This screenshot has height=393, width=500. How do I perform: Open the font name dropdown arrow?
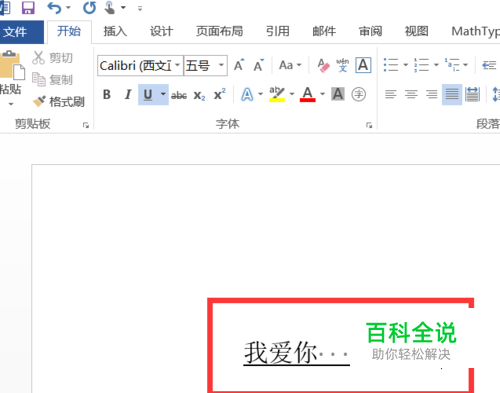[x=178, y=65]
